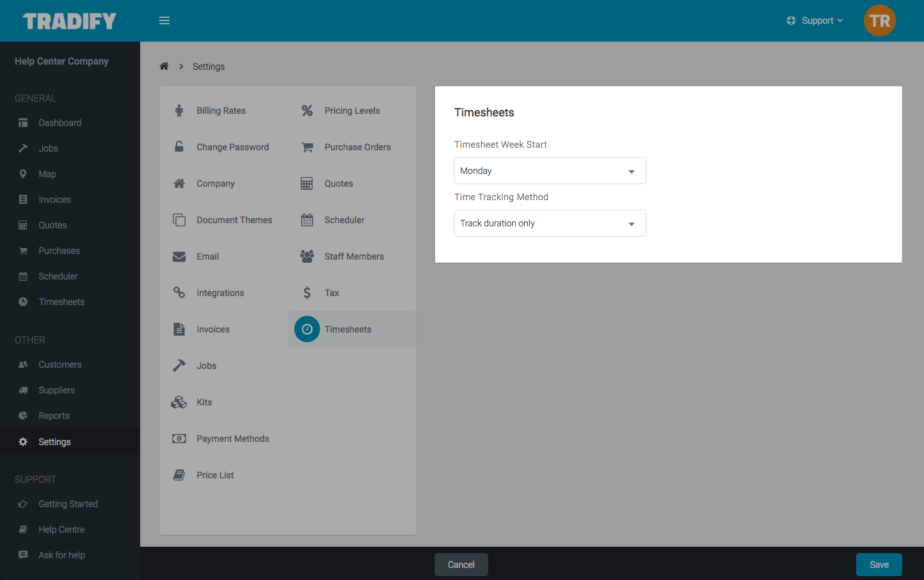
Task: Click the Kits cubes icon
Action: click(x=179, y=402)
